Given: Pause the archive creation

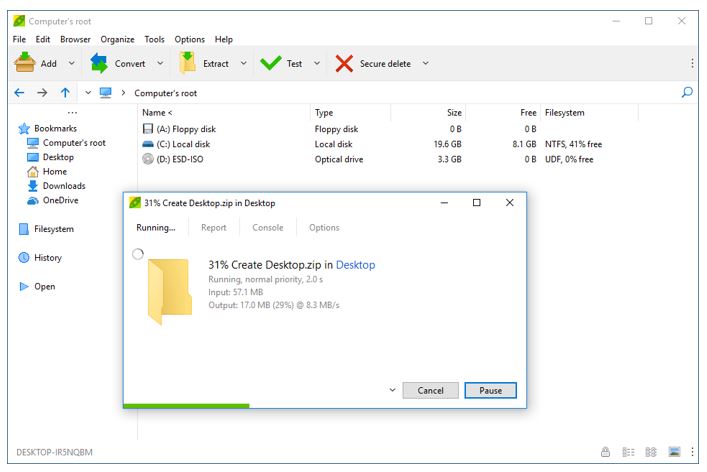Looking at the screenshot, I should coord(491,390).
